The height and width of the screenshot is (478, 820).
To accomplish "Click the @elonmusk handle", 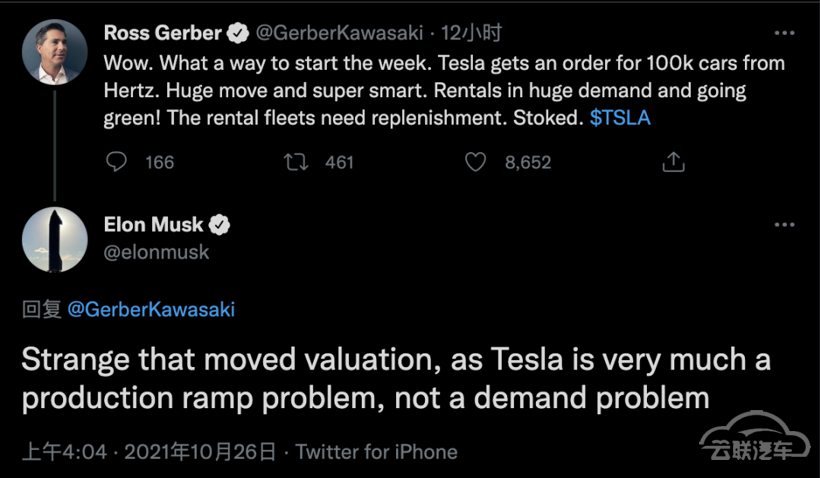I will pos(156,253).
